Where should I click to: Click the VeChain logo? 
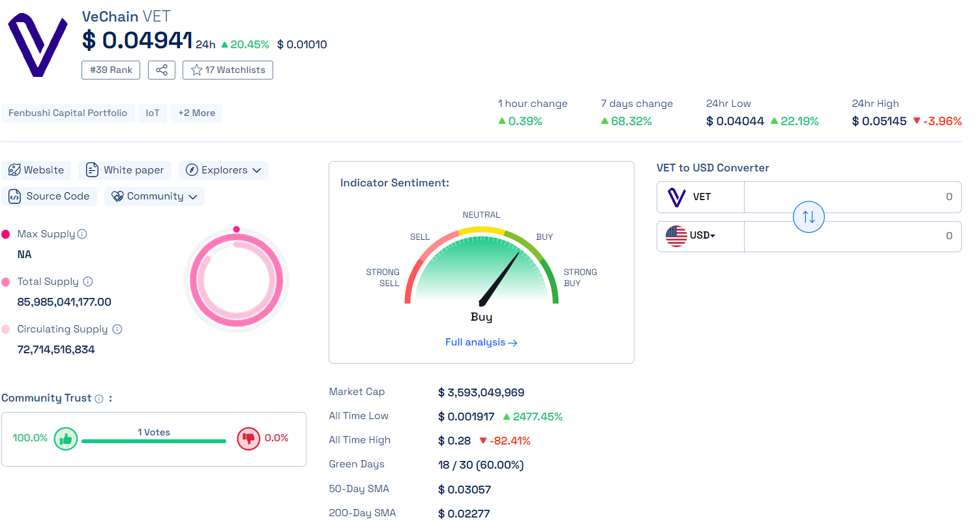tap(37, 45)
